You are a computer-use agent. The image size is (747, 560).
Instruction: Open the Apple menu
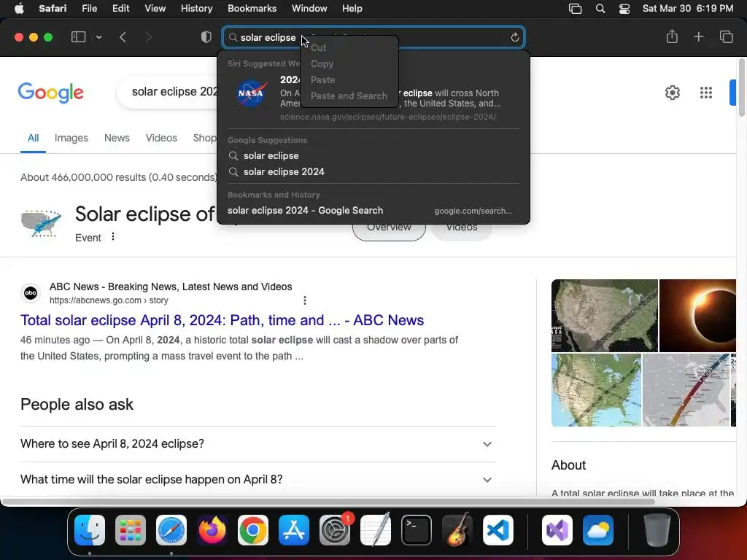click(x=19, y=9)
